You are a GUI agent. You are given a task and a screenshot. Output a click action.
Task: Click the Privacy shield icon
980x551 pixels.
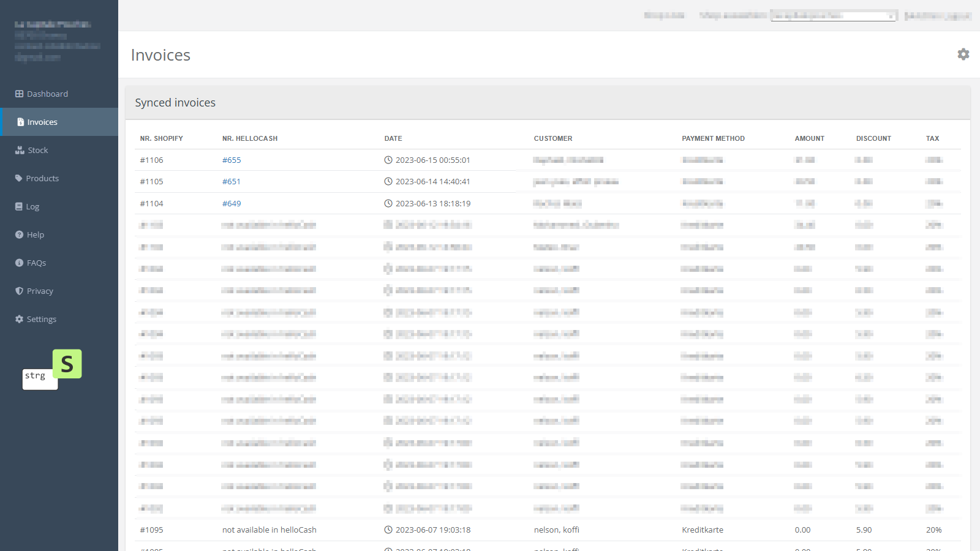tap(18, 291)
